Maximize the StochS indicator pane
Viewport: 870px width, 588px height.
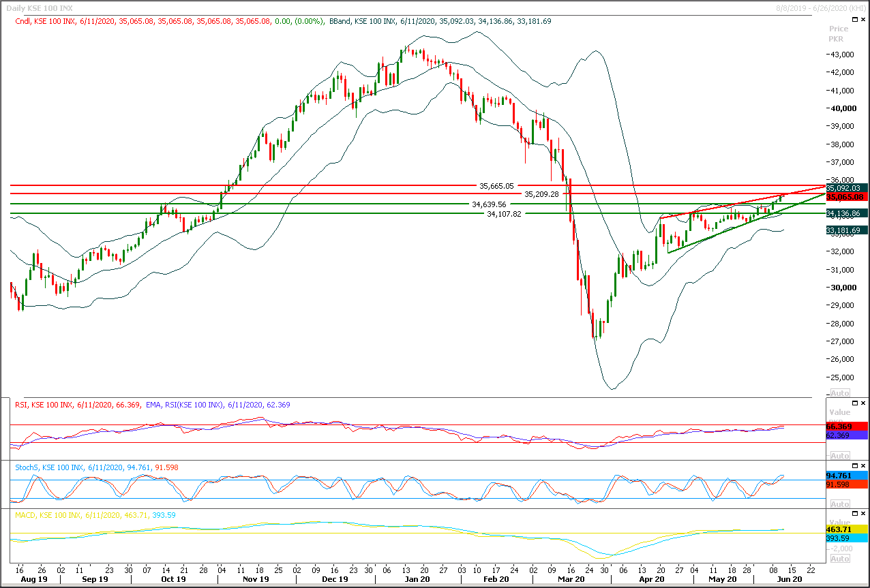pyautogui.click(x=854, y=467)
